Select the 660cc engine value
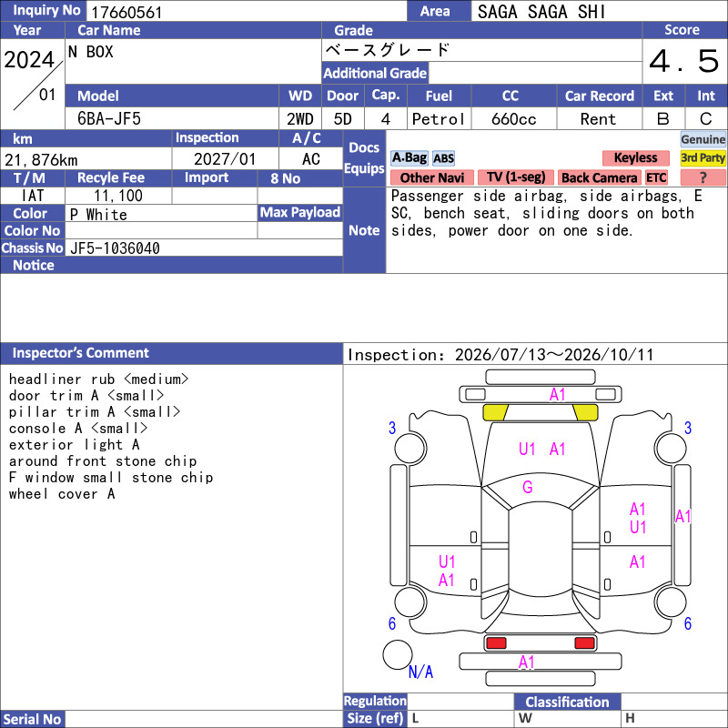 [x=513, y=119]
